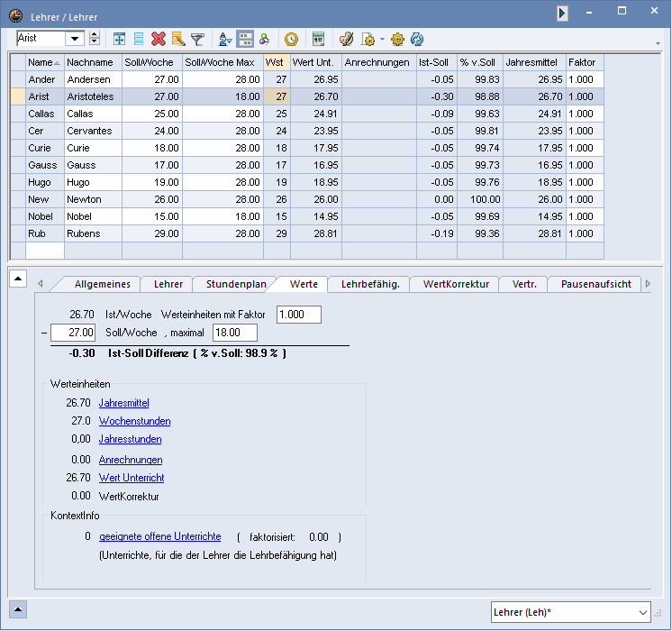Click the clock app icon in title bar
The height and width of the screenshot is (631, 672).
(x=16, y=15)
